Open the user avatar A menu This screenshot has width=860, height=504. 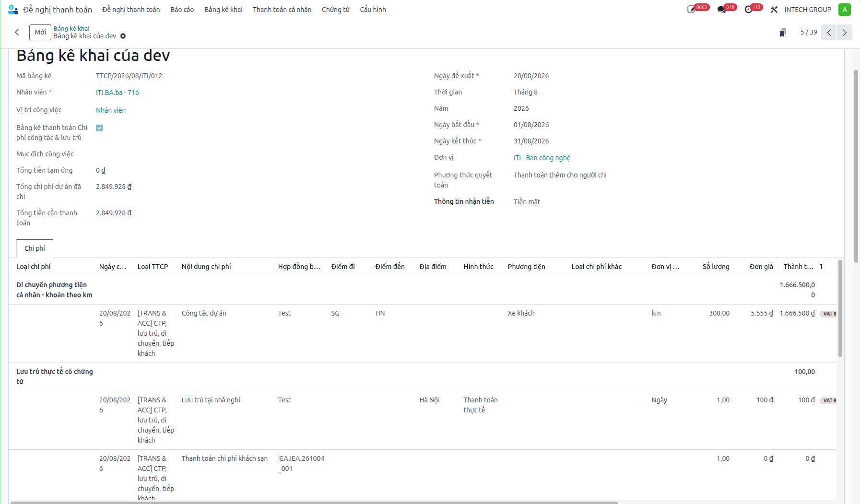click(844, 10)
